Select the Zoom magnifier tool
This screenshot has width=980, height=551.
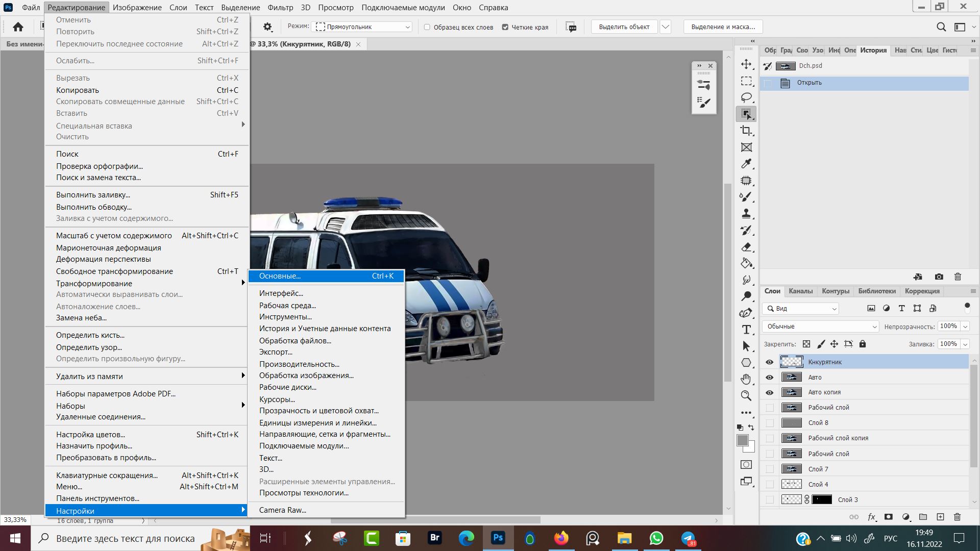746,395
